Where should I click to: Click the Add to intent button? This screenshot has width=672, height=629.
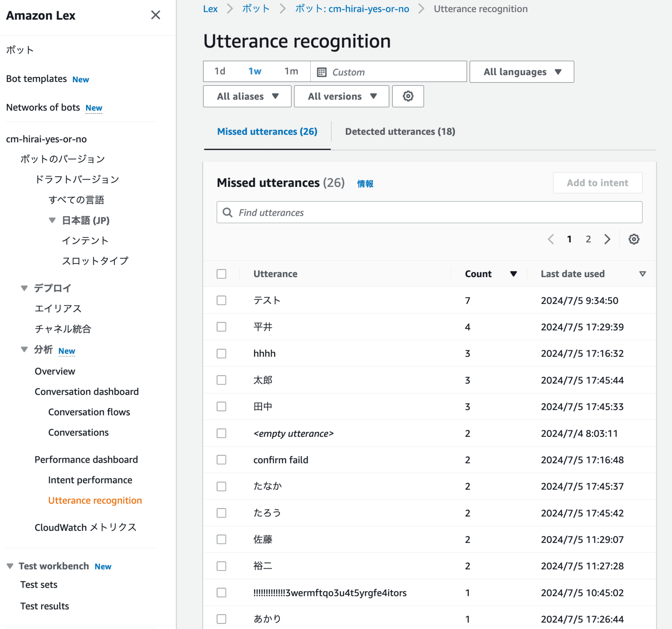point(597,183)
